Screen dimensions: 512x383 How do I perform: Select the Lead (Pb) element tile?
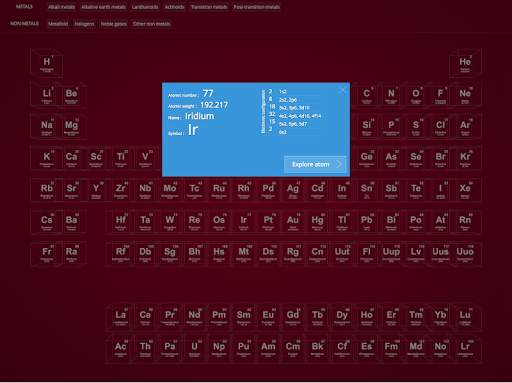367,221
